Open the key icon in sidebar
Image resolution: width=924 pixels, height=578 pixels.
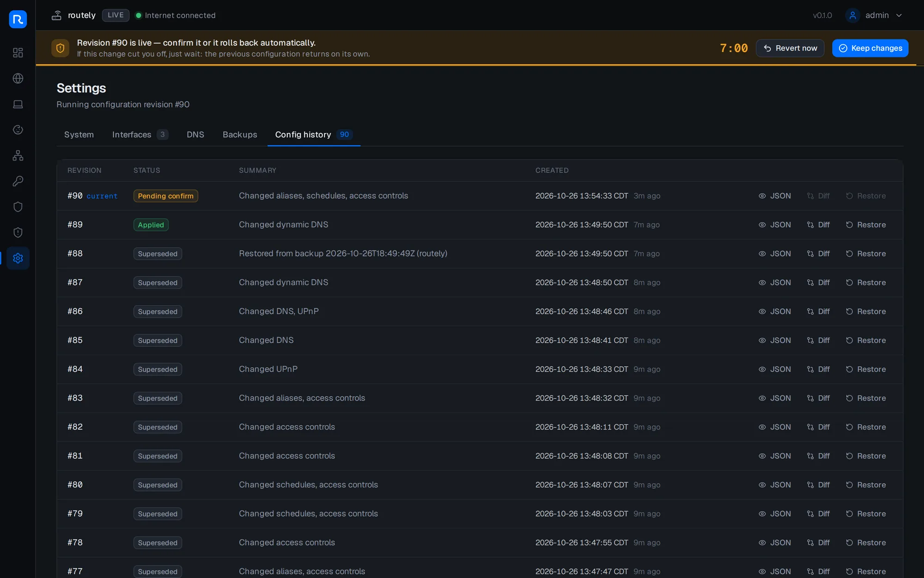coord(18,181)
